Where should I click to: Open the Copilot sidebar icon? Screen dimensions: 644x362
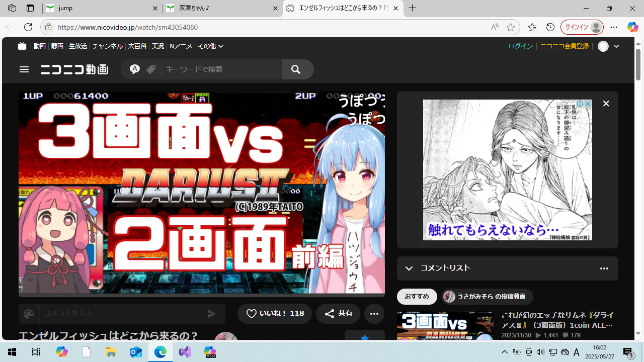(x=632, y=27)
